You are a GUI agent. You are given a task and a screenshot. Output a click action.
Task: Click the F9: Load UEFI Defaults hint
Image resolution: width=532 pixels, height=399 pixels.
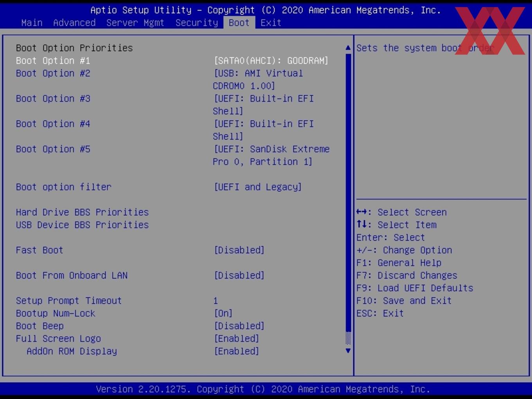[x=415, y=288]
